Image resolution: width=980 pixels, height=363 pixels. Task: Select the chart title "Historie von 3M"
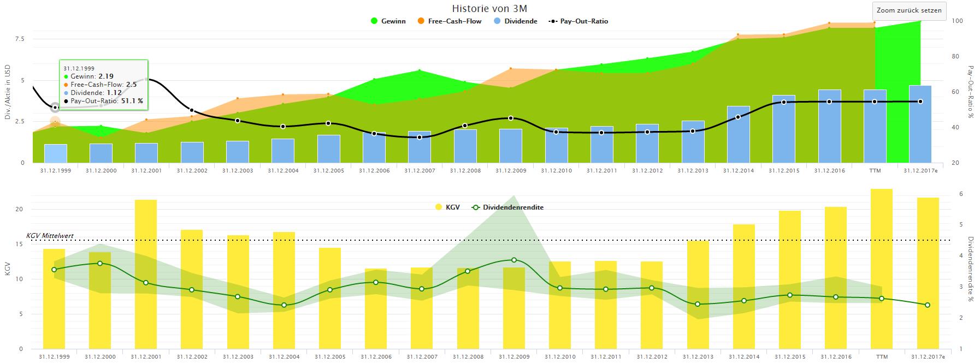point(489,8)
